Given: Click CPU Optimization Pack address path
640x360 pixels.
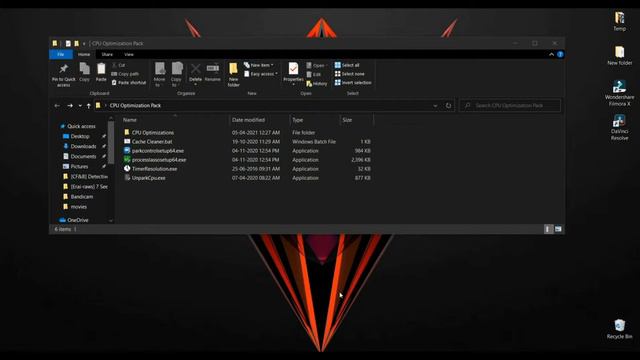Looking at the screenshot, I should [x=135, y=105].
